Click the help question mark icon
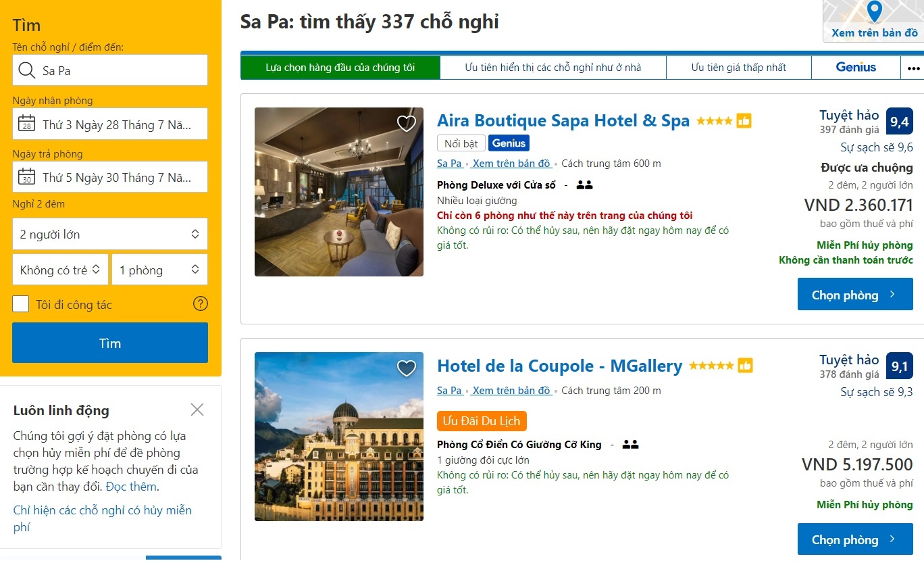Viewport: 924px width, 563px height. point(201,303)
